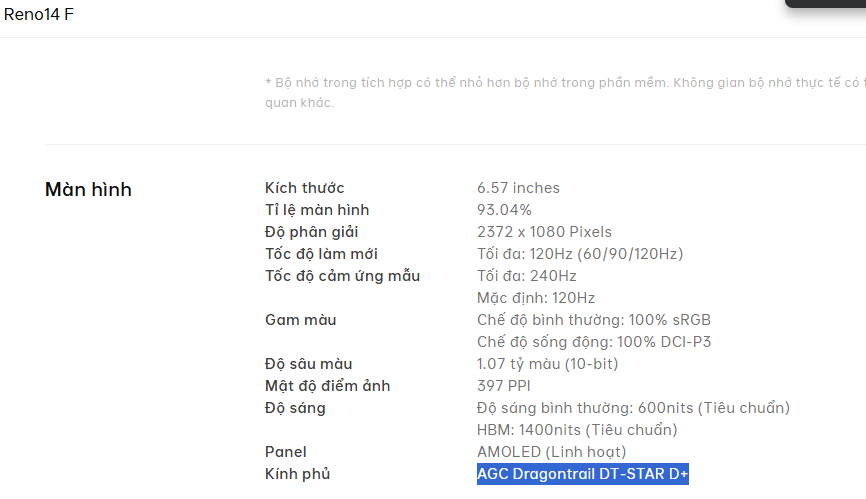
Task: Click the storage footnote text at top
Action: [565, 92]
